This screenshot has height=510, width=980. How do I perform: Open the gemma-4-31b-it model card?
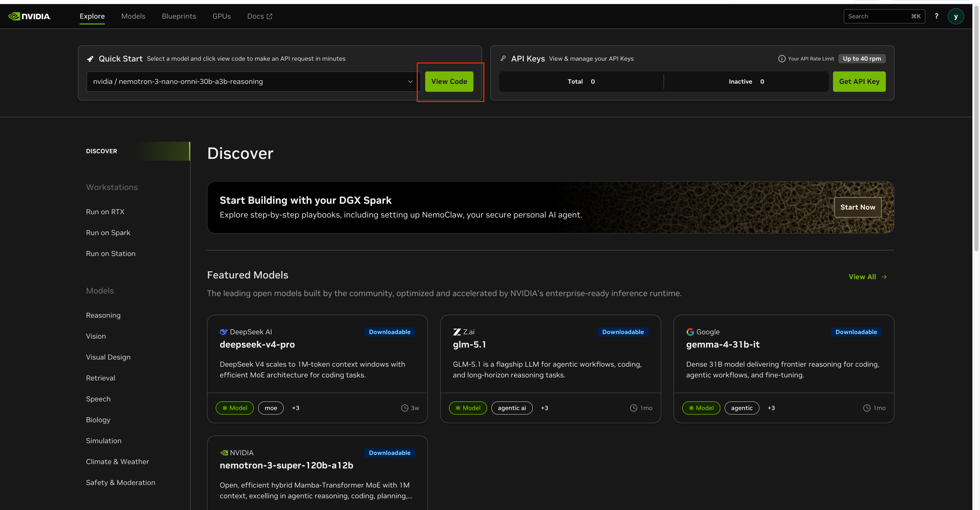(784, 369)
